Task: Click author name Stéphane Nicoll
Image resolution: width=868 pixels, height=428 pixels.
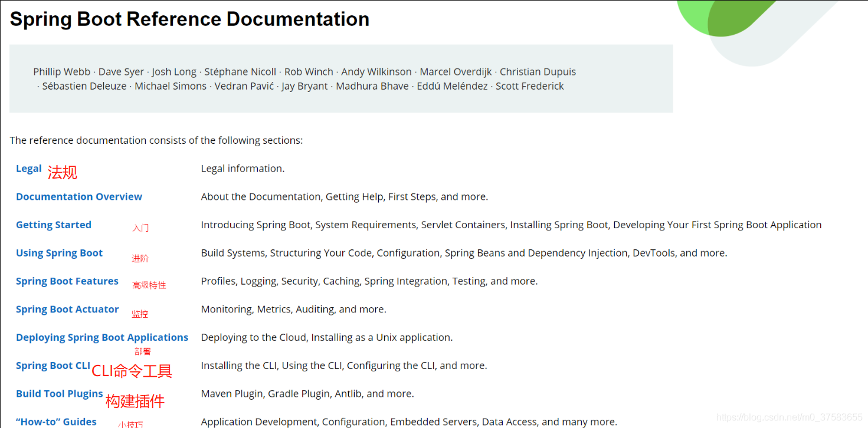Action: pos(240,72)
